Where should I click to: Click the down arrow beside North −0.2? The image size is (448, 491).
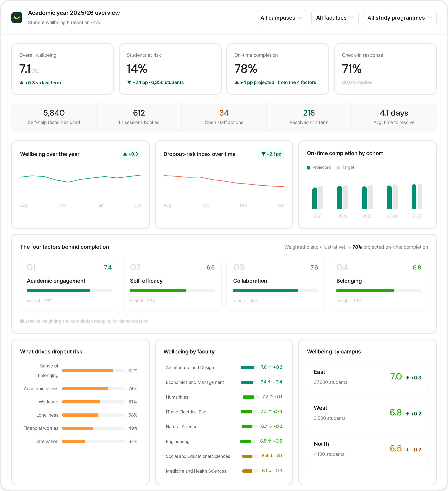pos(407,450)
